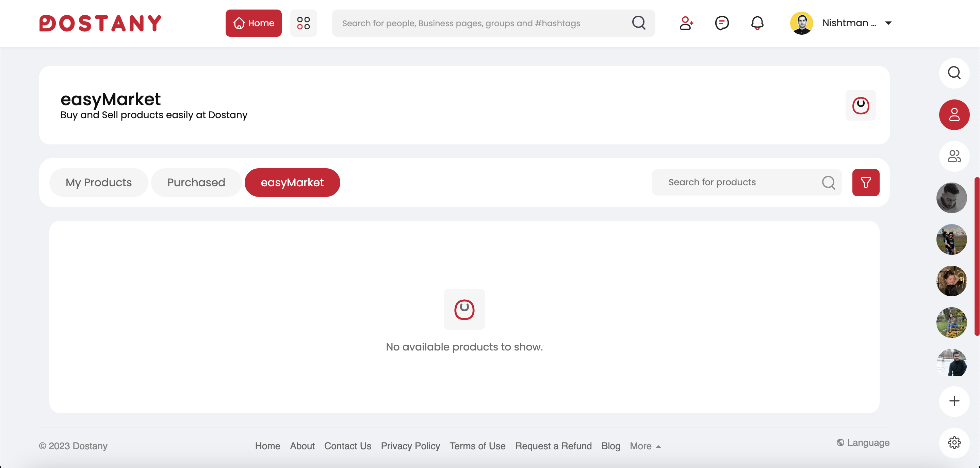The image size is (980, 468).
Task: Click the red Home button
Action: (x=254, y=23)
